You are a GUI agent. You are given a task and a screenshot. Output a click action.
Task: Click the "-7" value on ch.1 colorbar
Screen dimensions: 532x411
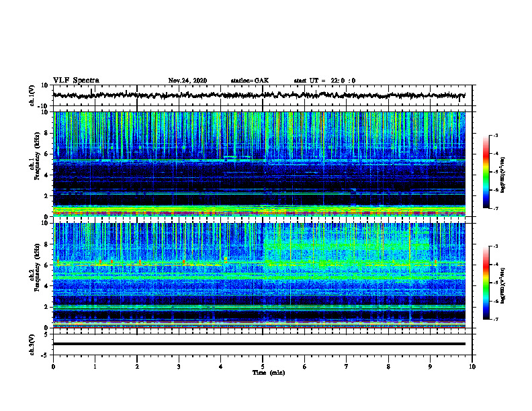click(x=495, y=208)
